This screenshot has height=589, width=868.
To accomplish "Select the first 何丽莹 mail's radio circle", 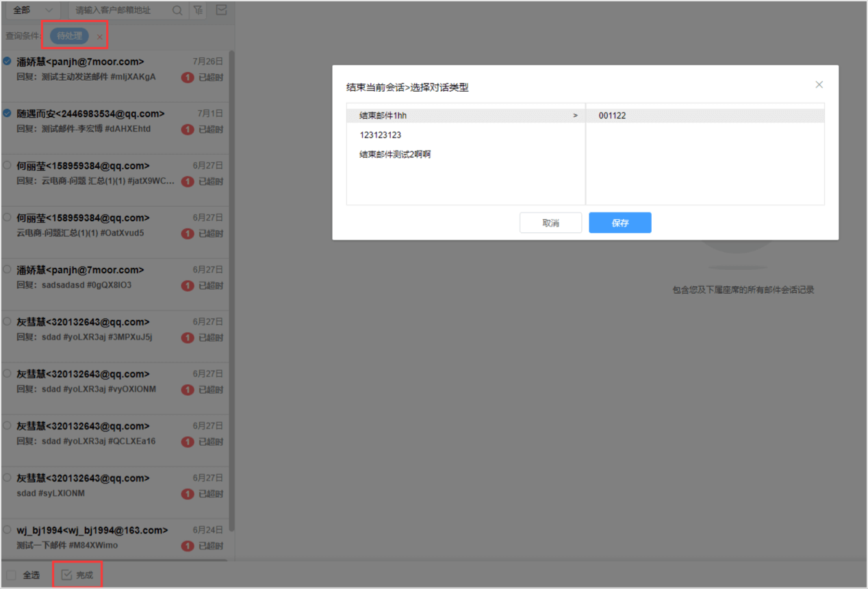I will pos(7,165).
